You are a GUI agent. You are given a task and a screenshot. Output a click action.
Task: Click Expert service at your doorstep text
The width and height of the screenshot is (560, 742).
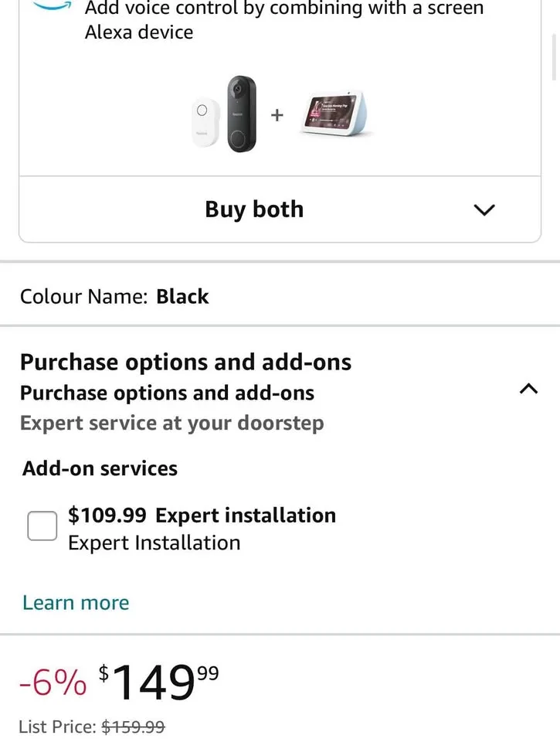pyautogui.click(x=173, y=423)
